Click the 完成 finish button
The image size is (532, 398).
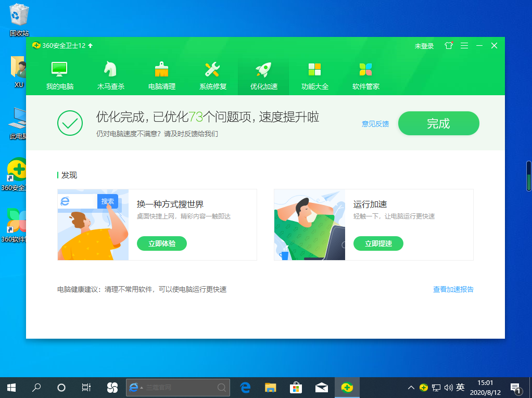(438, 123)
